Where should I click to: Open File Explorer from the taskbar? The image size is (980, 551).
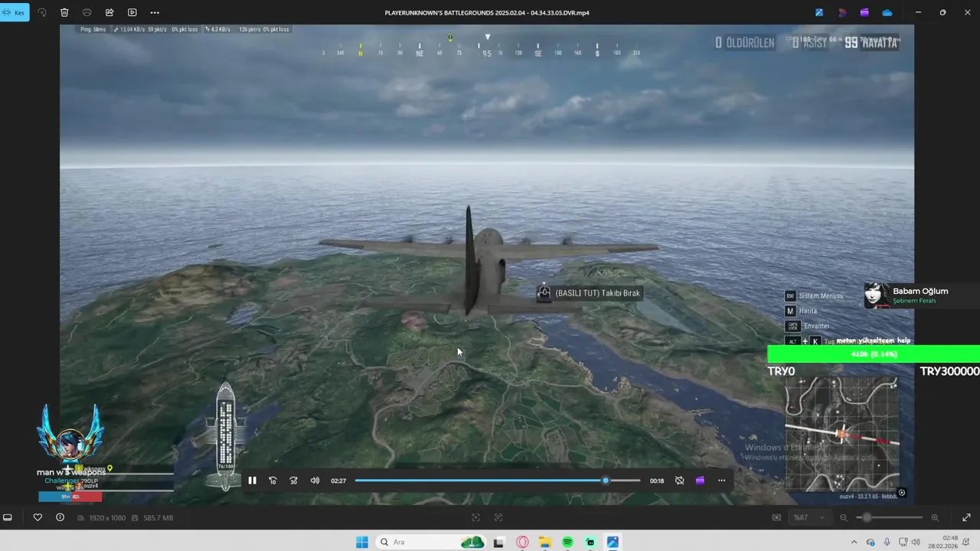[x=545, y=542]
